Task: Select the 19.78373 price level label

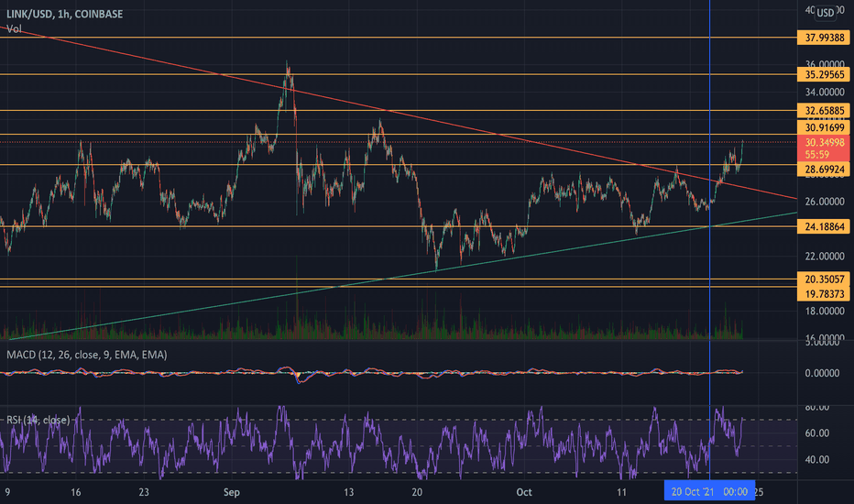Action: point(823,294)
